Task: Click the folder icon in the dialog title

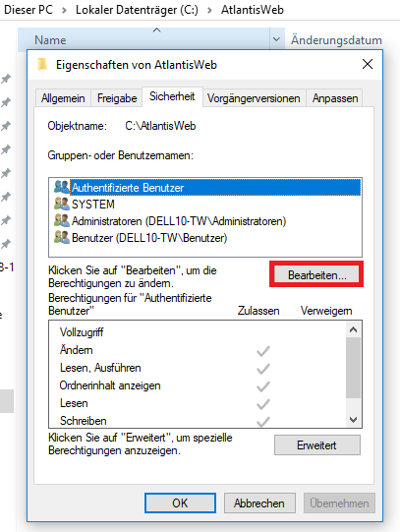Action: coord(42,65)
